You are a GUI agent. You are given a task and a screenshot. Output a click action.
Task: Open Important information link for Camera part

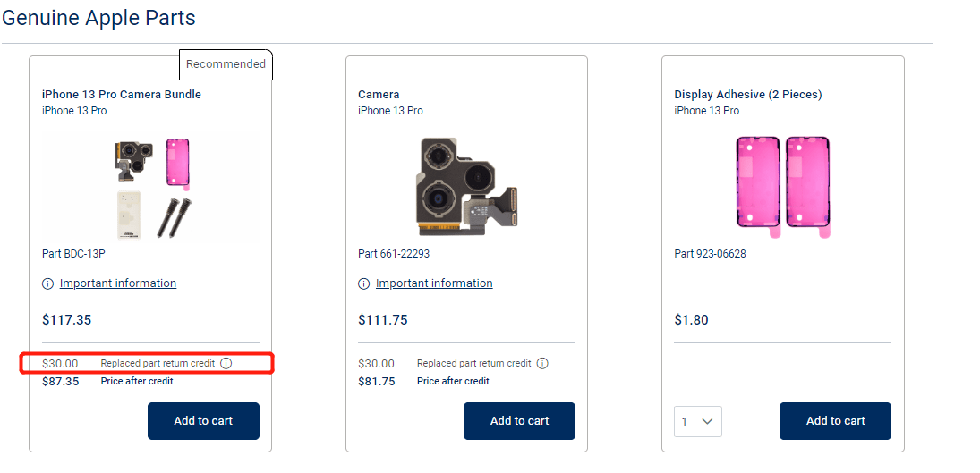coord(434,283)
